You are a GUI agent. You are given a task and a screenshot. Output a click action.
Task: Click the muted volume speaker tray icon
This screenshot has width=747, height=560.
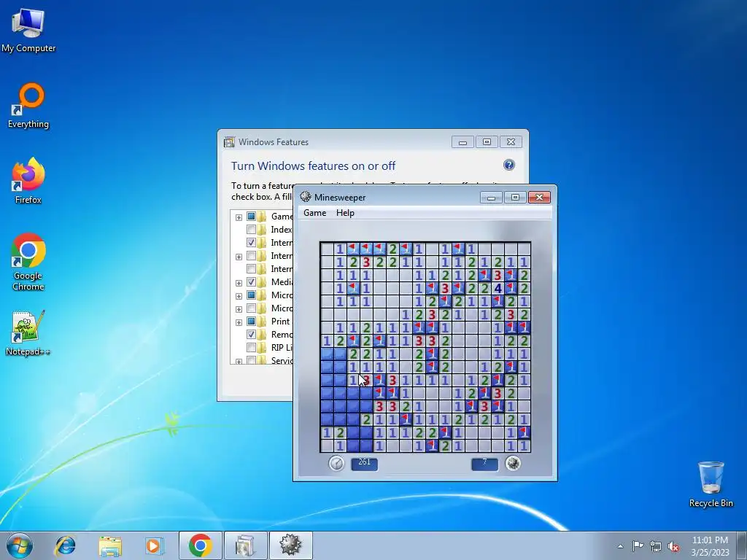click(x=673, y=546)
